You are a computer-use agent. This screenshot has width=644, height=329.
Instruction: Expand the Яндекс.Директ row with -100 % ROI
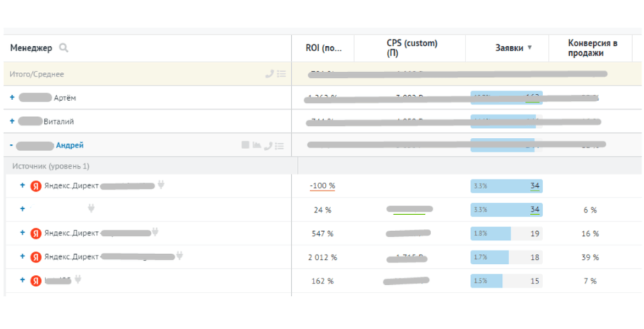(x=22, y=185)
